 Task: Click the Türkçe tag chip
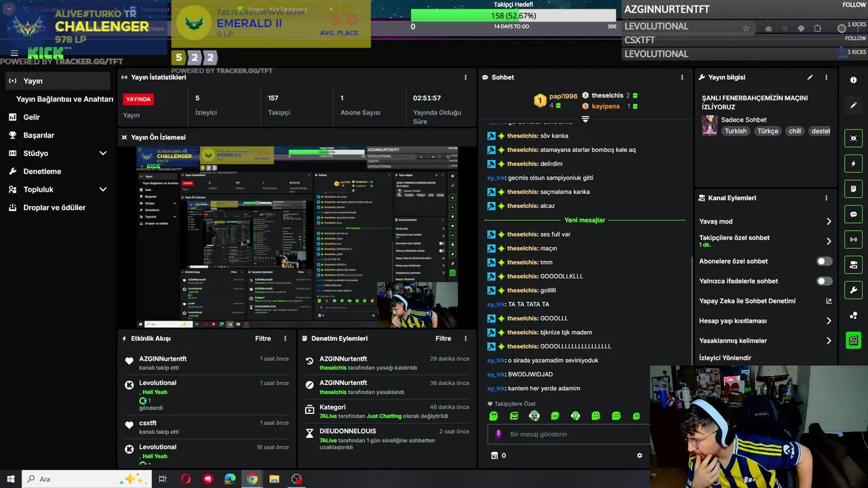[x=768, y=131]
